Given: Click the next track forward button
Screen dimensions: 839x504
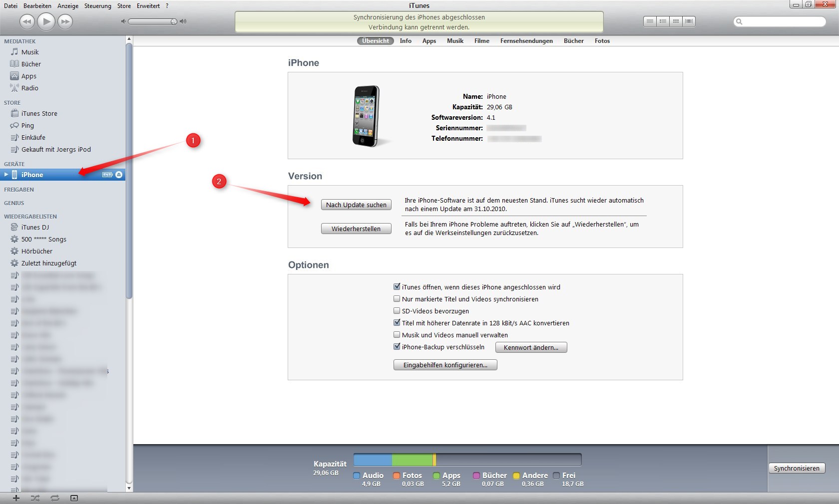Looking at the screenshot, I should click(65, 21).
